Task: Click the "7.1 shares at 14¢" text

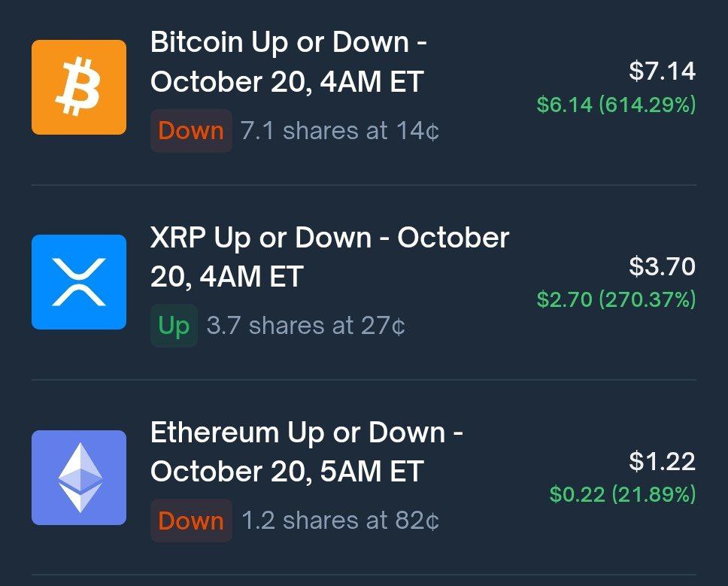Action: [340, 131]
